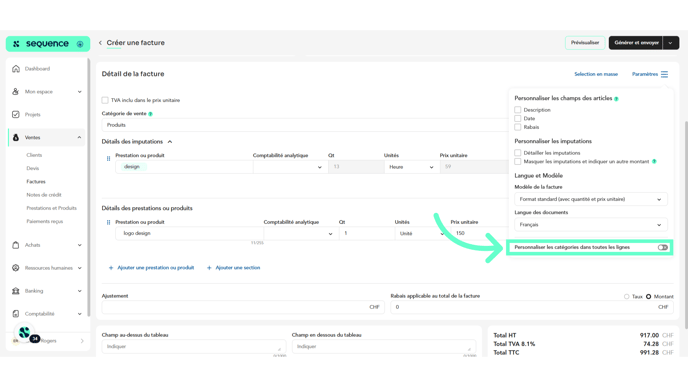The height and width of the screenshot is (387, 688).
Task: Open the Heure units dropdown
Action: 411,167
